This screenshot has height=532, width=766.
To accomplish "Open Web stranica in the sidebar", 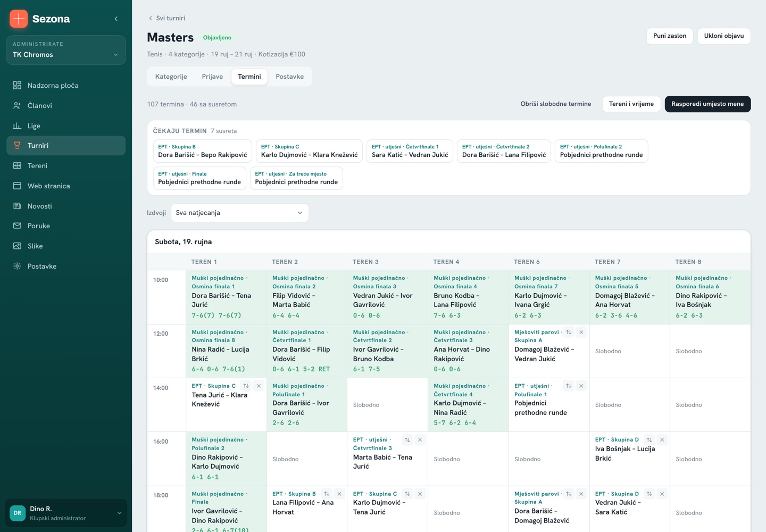I will [x=66, y=186].
